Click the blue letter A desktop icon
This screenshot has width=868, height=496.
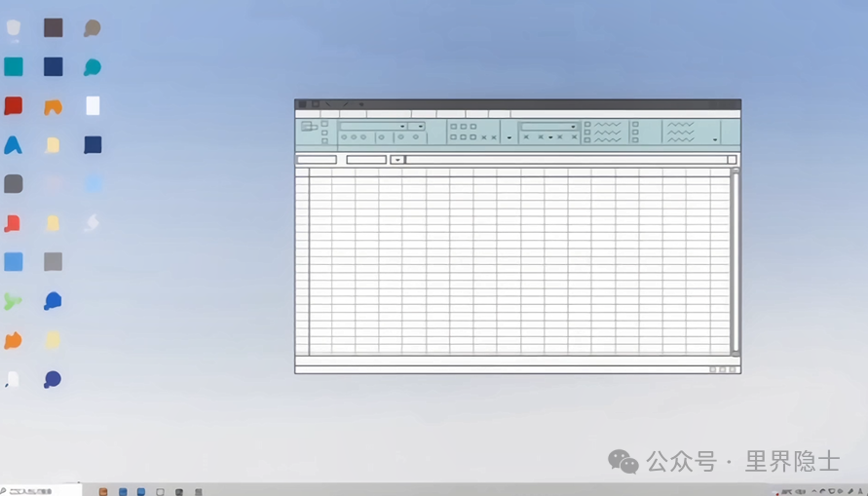13,145
